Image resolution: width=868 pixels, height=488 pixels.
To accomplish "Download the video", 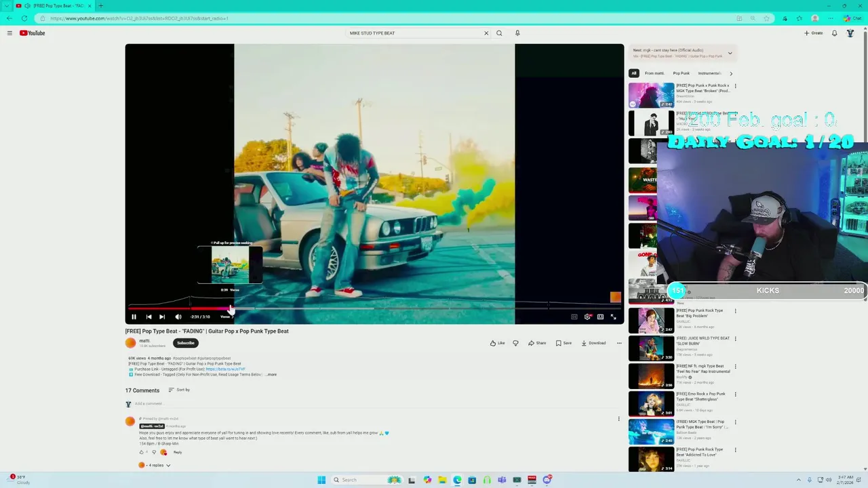I will pyautogui.click(x=593, y=343).
